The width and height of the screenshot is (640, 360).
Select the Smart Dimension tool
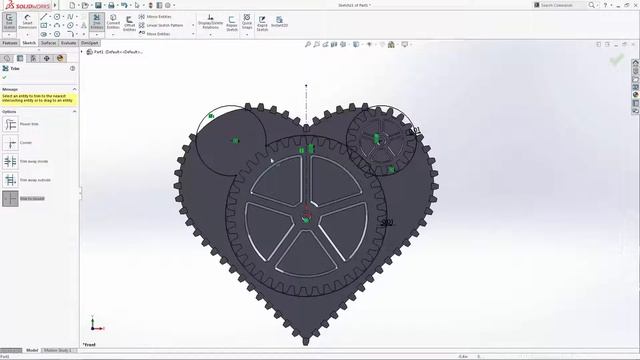click(x=27, y=21)
